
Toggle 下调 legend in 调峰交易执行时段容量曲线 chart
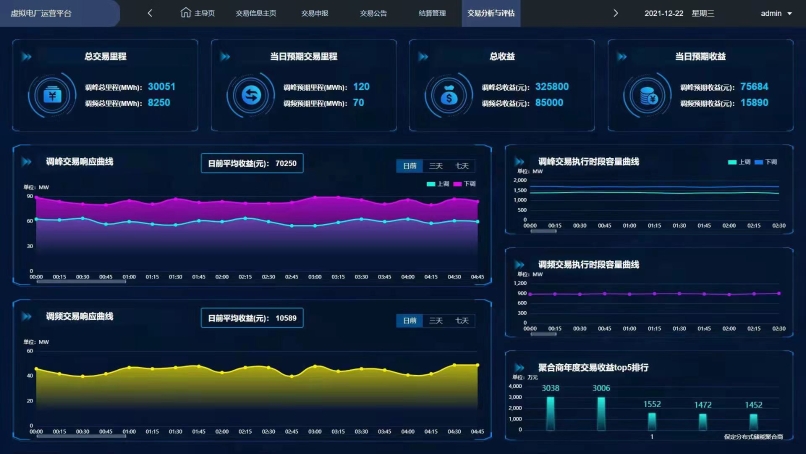(765, 162)
